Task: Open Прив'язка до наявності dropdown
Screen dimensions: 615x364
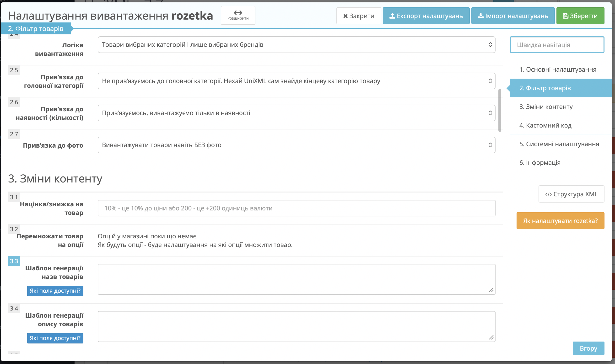Action: 296,113
